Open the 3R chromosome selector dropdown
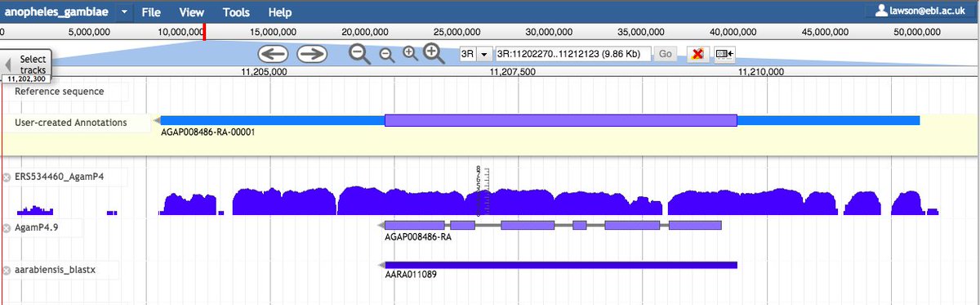The image size is (980, 305). 484,54
